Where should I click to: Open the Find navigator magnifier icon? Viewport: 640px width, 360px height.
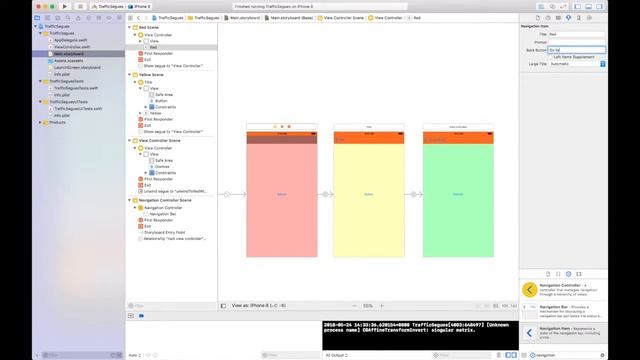click(x=68, y=18)
